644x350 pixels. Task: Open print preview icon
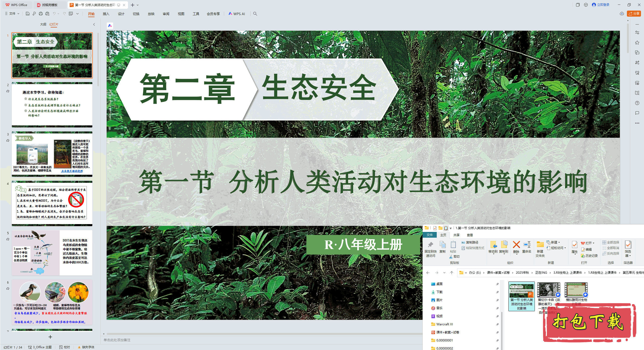47,14
